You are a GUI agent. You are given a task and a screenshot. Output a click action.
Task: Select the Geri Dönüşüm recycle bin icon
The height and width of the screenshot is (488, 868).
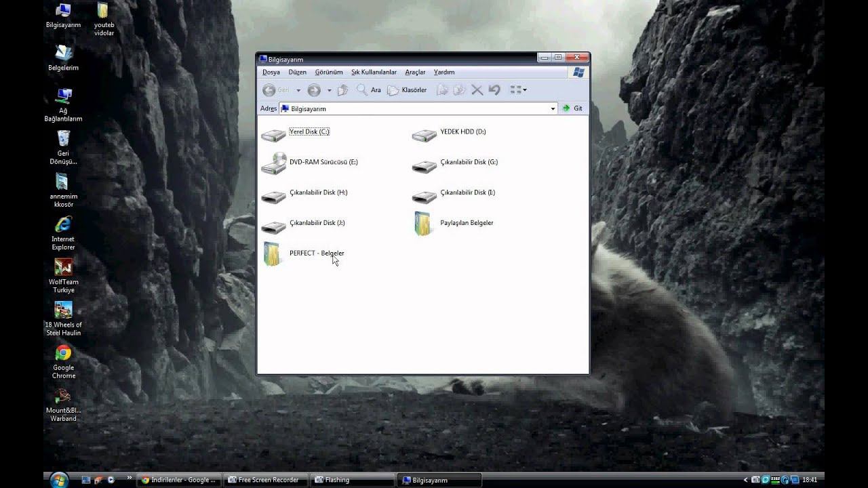(x=63, y=148)
